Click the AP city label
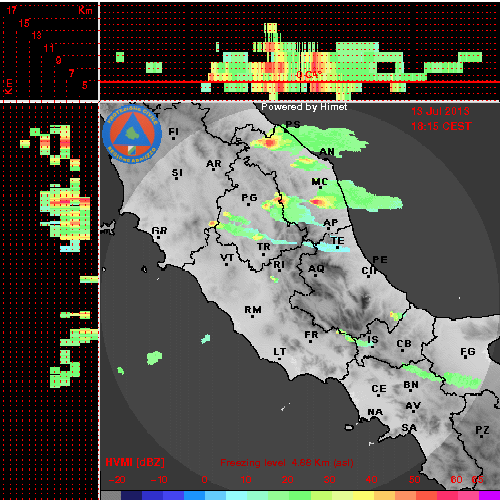Viewport: 500px width, 500px height. [331, 222]
